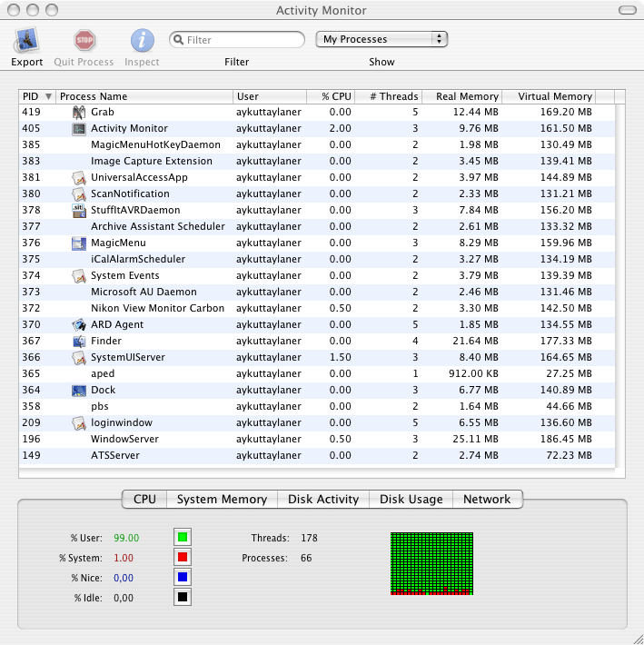Sort by User column header
Image resolution: width=644 pixels, height=645 pixels.
270,96
